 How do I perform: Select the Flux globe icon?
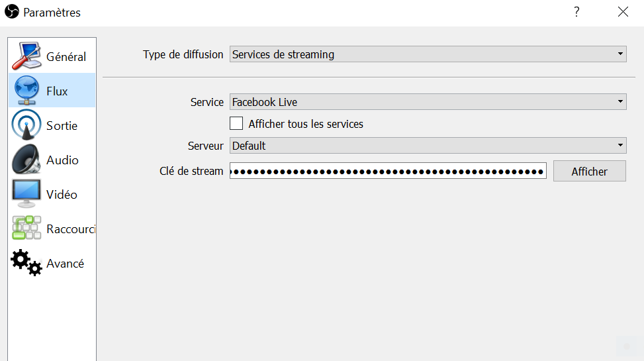point(26,91)
